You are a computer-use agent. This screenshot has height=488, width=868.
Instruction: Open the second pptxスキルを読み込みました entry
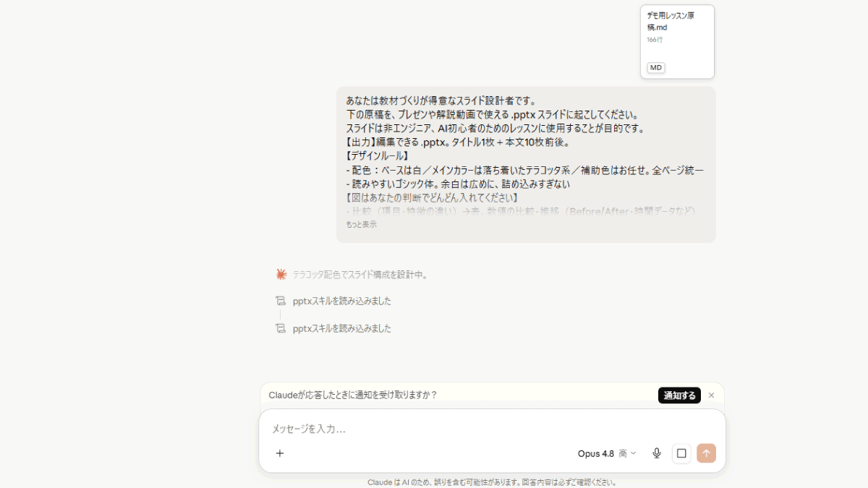tap(342, 328)
